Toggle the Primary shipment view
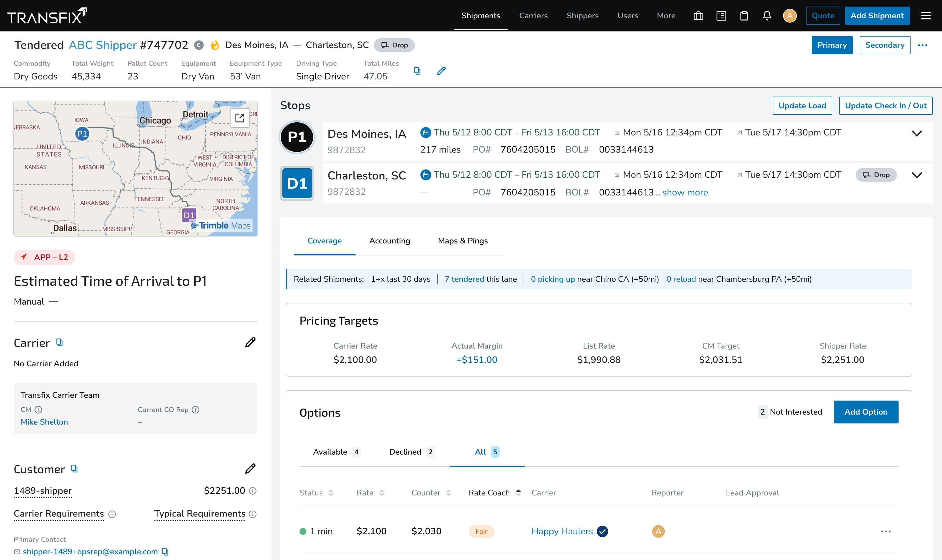Image resolution: width=942 pixels, height=560 pixels. click(832, 45)
